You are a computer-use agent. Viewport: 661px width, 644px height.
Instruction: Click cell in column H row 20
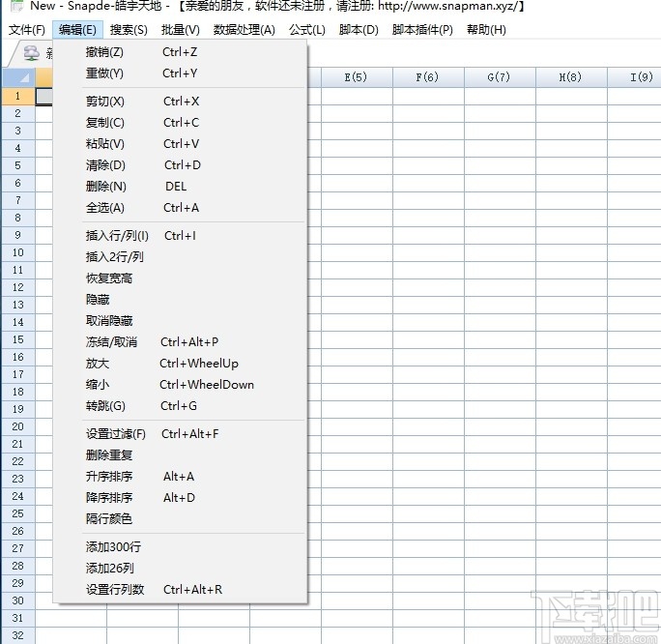[x=571, y=426]
